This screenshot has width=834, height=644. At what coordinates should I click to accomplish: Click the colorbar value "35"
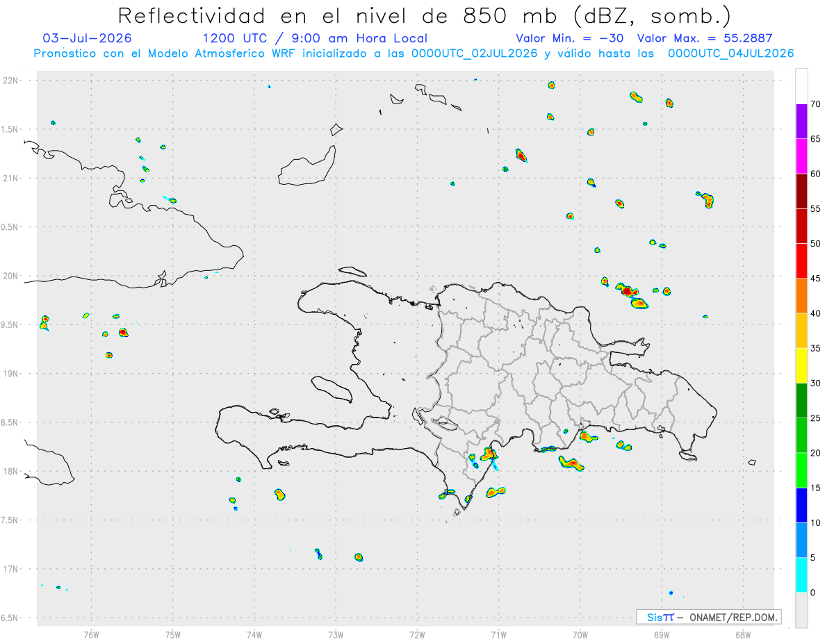click(x=816, y=349)
